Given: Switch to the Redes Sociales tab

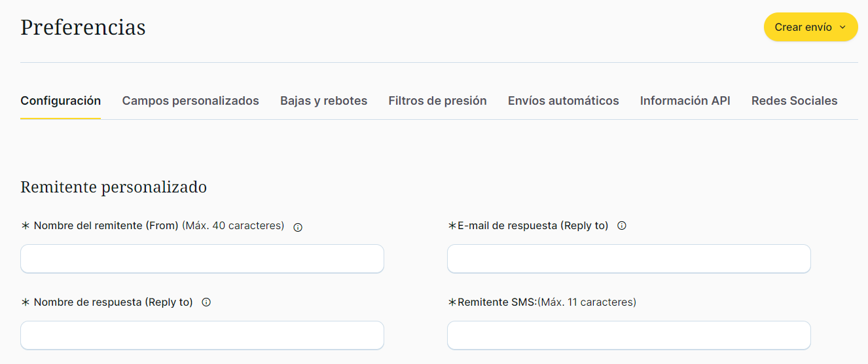Looking at the screenshot, I should (794, 101).
